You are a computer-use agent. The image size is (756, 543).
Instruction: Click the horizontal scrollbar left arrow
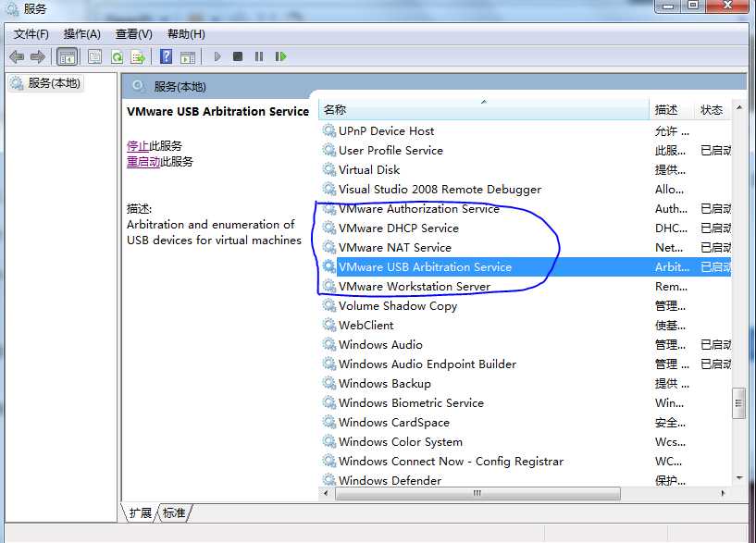[326, 493]
